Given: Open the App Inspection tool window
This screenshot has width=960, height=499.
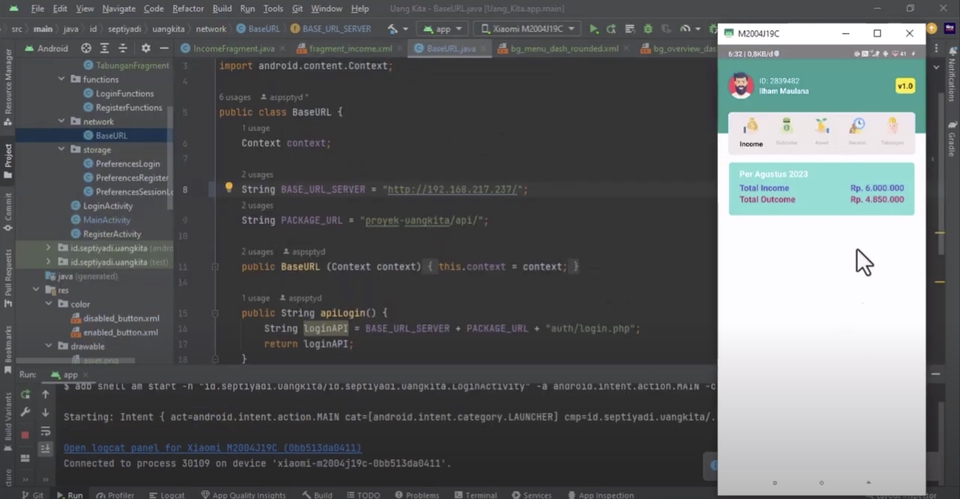Looking at the screenshot, I should tap(601, 495).
